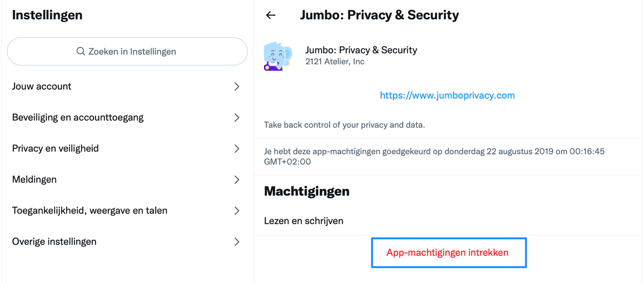Click the 2121 Atelier, Inc developer name
Image resolution: width=644 pixels, height=283 pixels.
point(335,62)
